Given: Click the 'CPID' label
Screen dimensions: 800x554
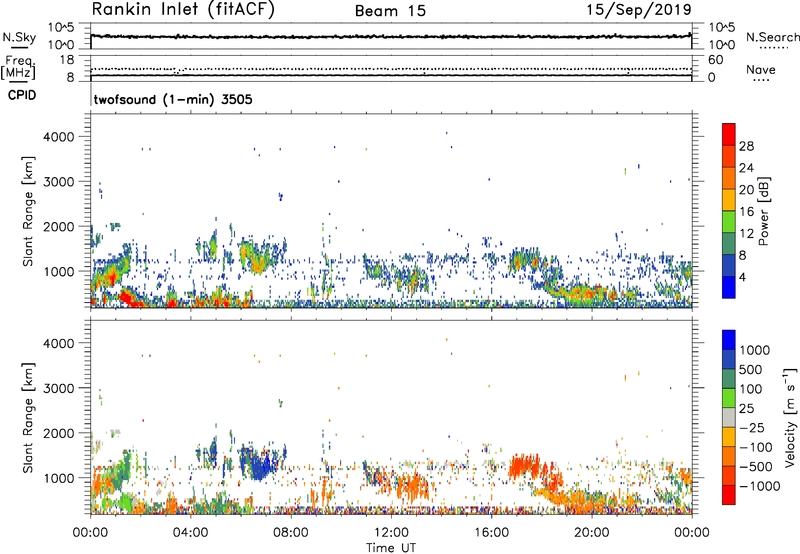Looking at the screenshot, I should click(x=22, y=95).
